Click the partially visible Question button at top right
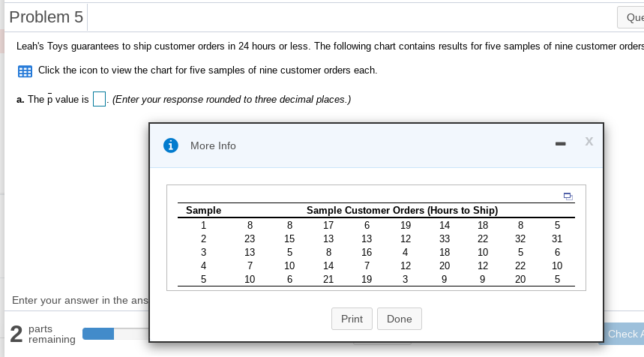 pos(630,16)
